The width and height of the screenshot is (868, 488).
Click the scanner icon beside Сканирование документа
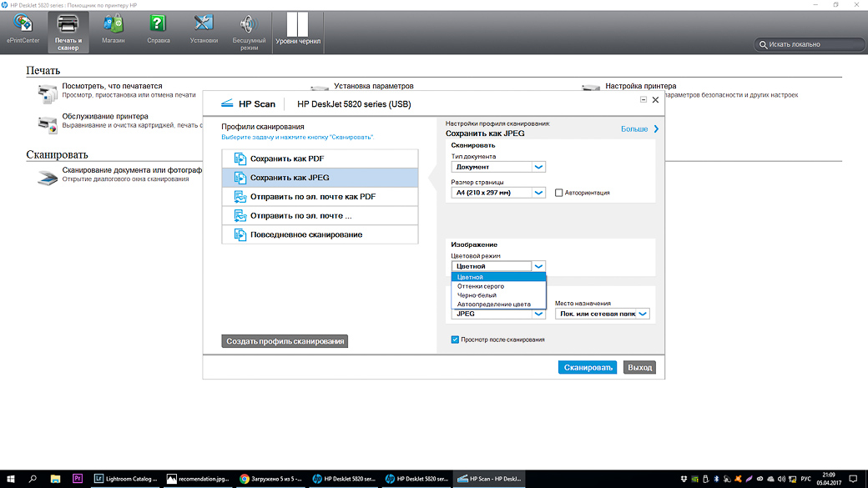click(x=48, y=178)
